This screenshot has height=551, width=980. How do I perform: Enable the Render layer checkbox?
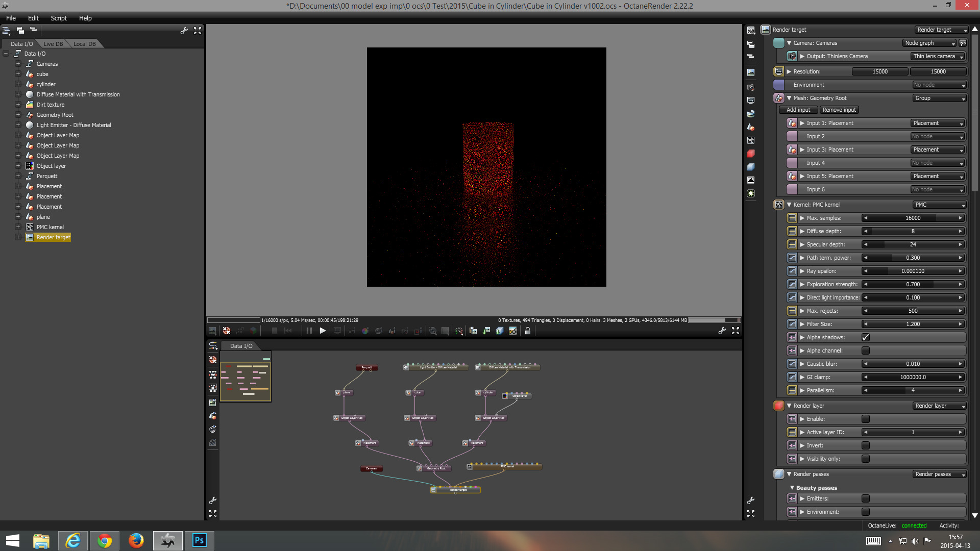(866, 419)
